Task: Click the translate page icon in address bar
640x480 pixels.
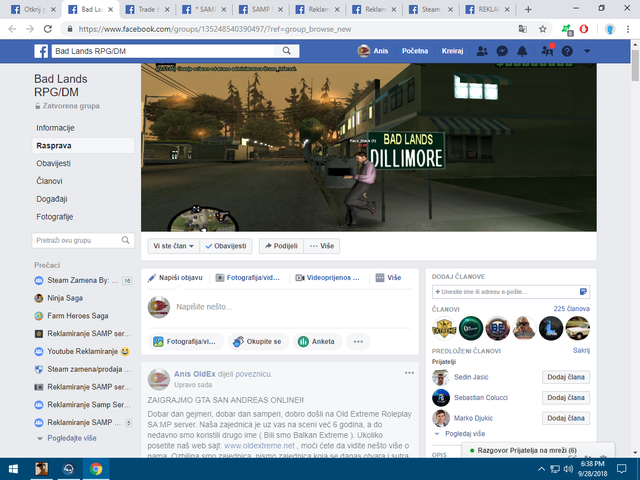Action: [x=522, y=29]
